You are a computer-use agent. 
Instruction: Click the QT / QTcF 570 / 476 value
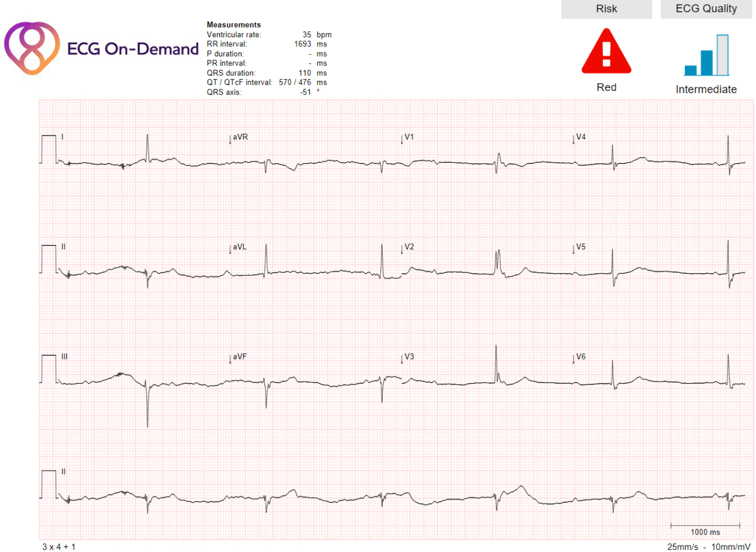(295, 82)
